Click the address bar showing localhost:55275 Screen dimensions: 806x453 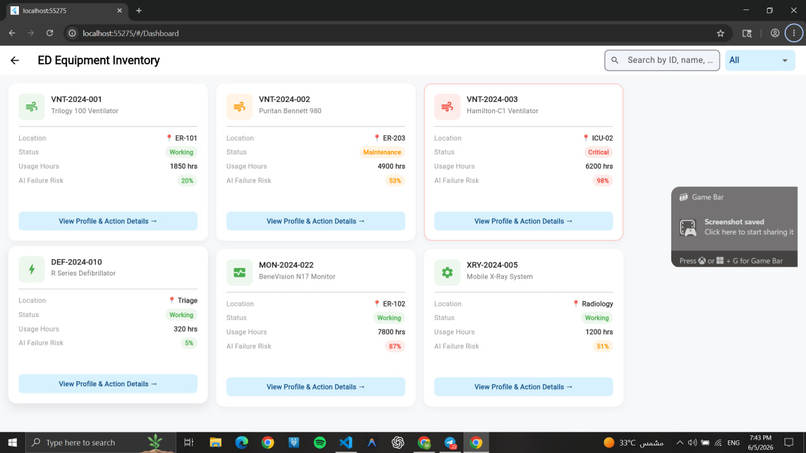pyautogui.click(x=393, y=33)
